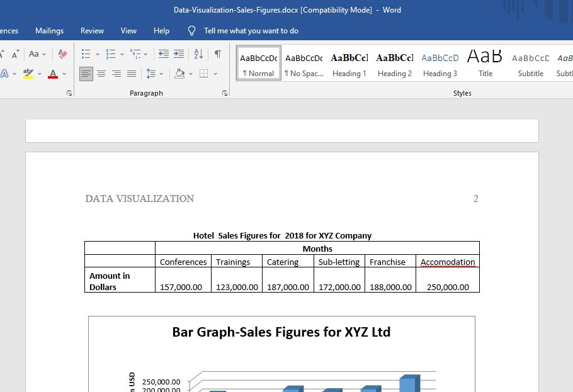Open the Paragraph settings dialog launcher
Screen dimensions: 573x392
[x=225, y=94]
